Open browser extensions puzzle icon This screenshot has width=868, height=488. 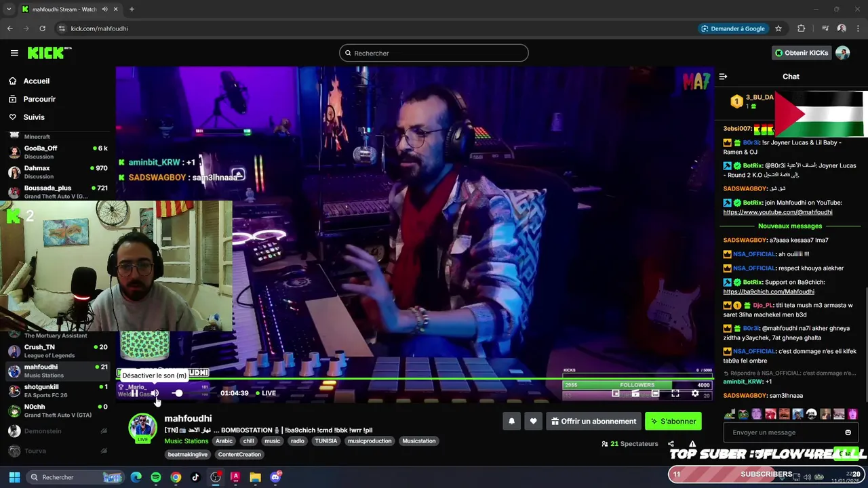(x=802, y=28)
